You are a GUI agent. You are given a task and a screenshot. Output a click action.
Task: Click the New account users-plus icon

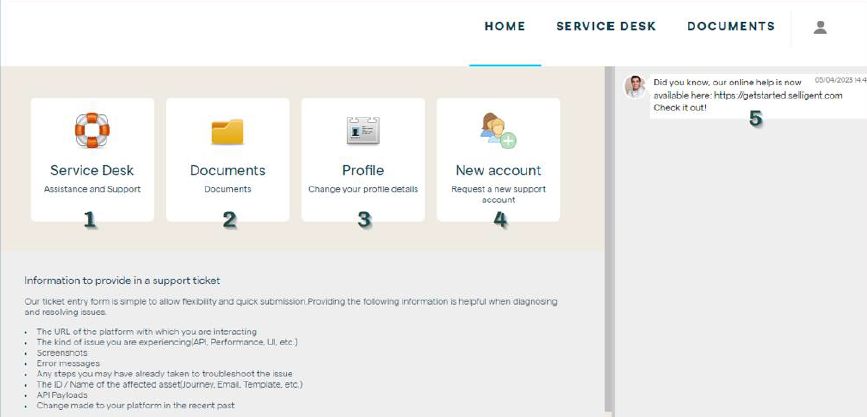point(498,130)
